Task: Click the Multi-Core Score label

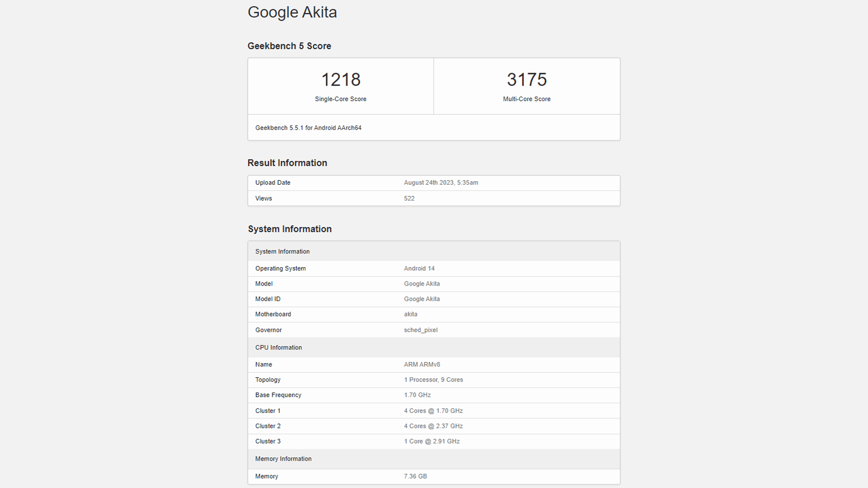Action: (527, 99)
